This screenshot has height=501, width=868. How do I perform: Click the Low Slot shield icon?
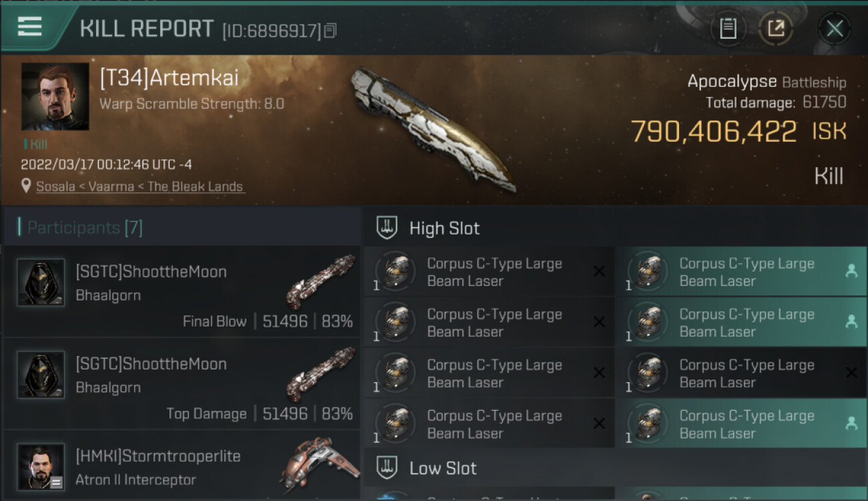[x=387, y=468]
